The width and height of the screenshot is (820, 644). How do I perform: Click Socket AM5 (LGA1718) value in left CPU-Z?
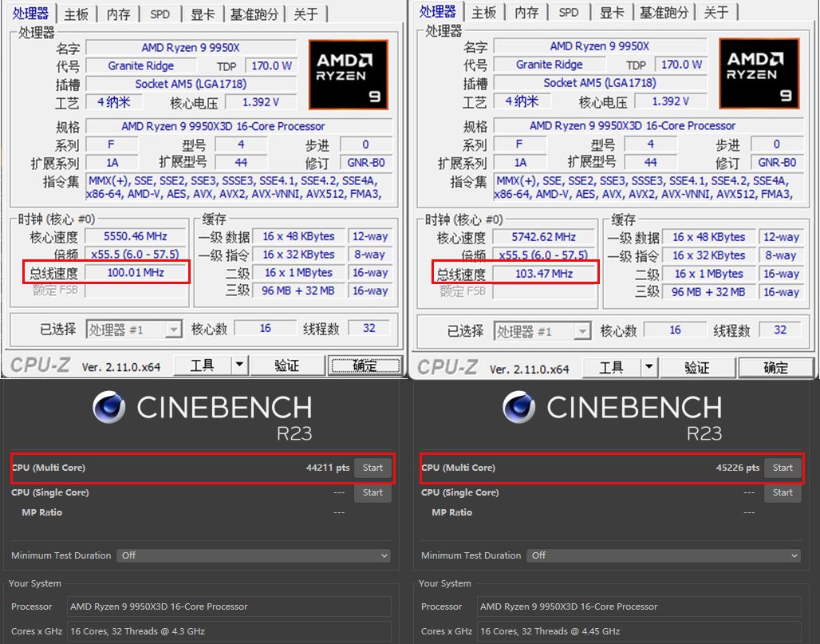191,84
